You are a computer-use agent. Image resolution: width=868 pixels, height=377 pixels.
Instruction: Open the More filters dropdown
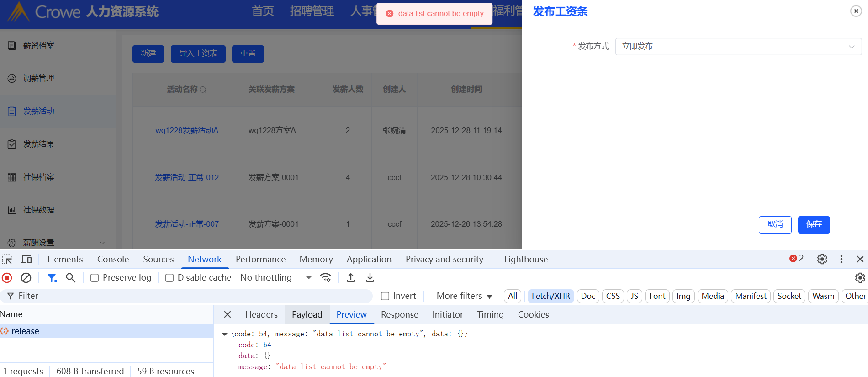tap(464, 296)
